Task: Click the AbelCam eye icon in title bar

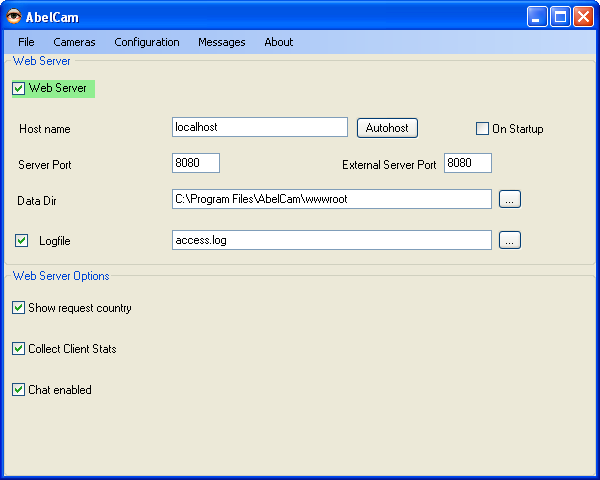Action: (14, 16)
